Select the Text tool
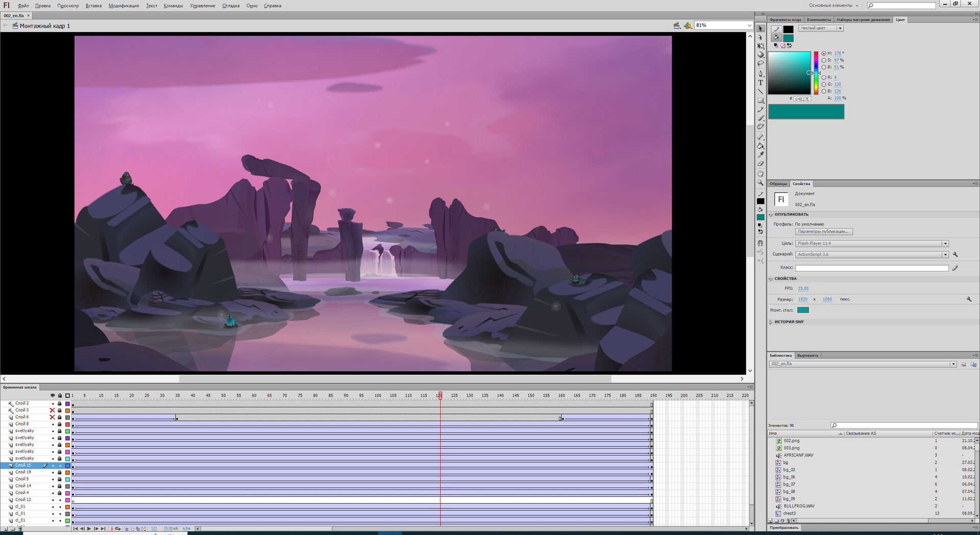980x535 pixels. (x=761, y=83)
